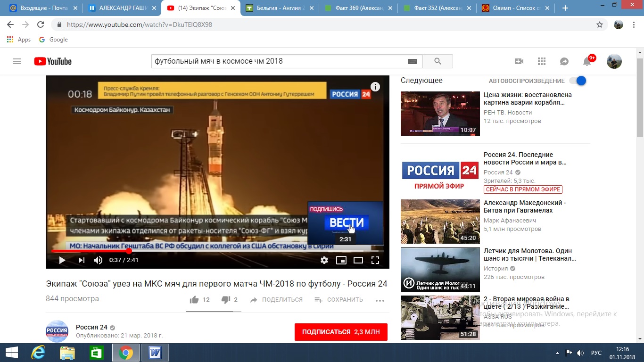The image size is (644, 362).
Task: Go to the YouTube home logo
Action: coord(53,61)
